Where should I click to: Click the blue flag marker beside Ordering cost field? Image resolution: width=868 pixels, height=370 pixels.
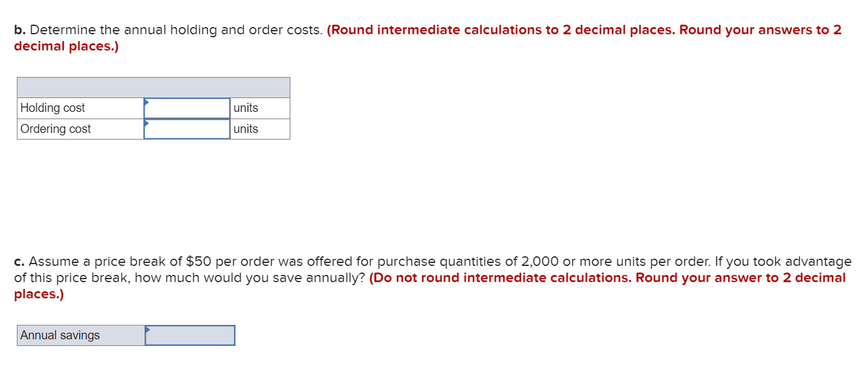tap(146, 123)
